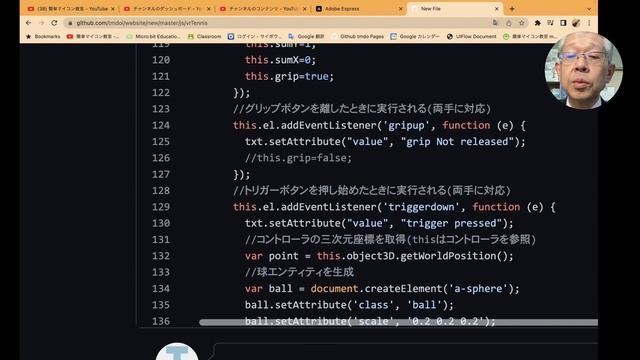This screenshot has width=640, height=360.
Task: Open the media control icon in toolbar
Action: click(550, 23)
